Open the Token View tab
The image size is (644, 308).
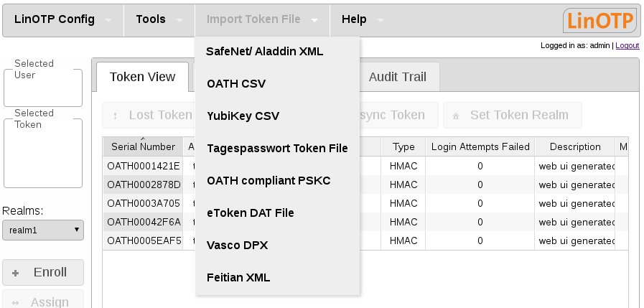[142, 77]
